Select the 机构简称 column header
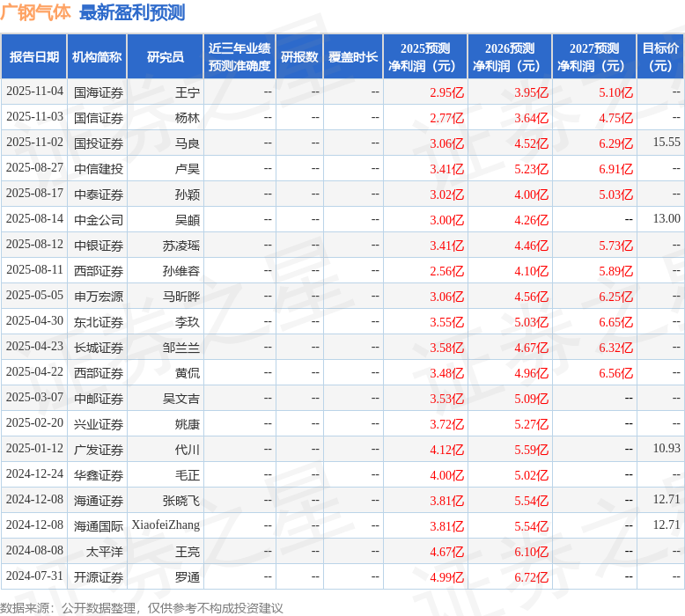This screenshot has height=616, width=685. [x=97, y=57]
